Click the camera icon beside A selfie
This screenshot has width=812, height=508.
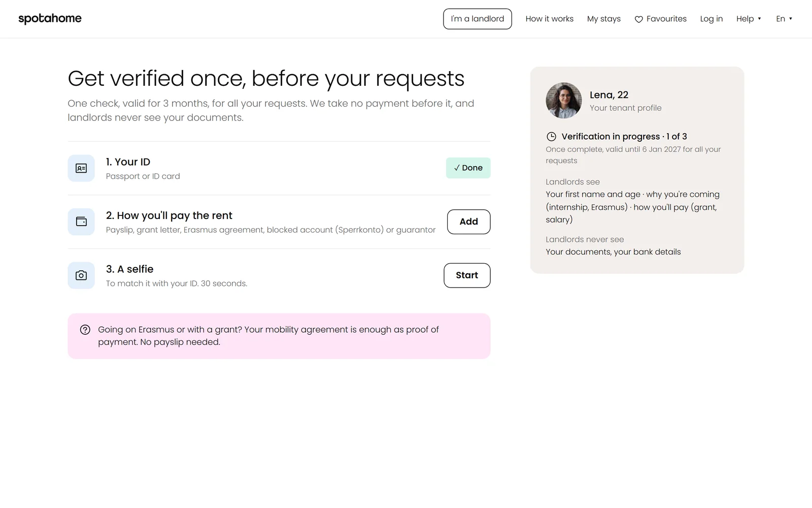pyautogui.click(x=81, y=275)
